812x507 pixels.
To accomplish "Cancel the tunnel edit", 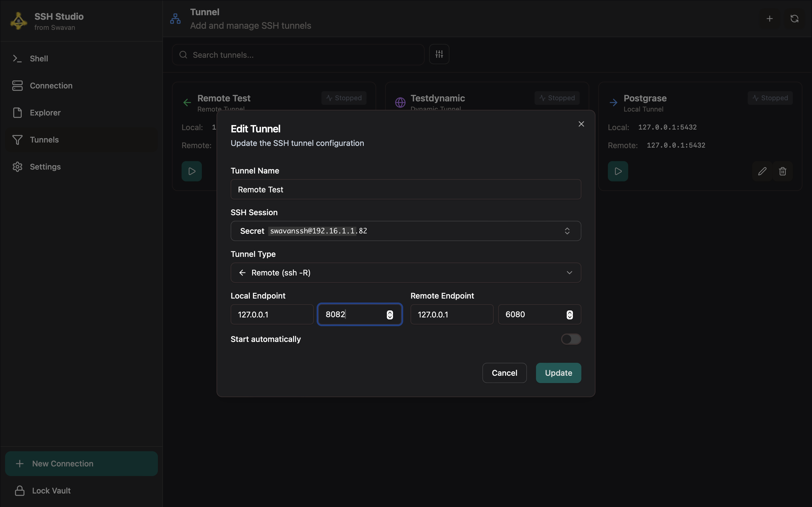I will point(504,373).
